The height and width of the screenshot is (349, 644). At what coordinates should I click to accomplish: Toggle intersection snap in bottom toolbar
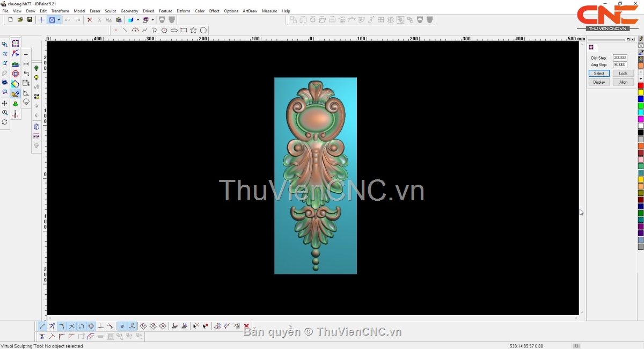pyautogui.click(x=71, y=326)
